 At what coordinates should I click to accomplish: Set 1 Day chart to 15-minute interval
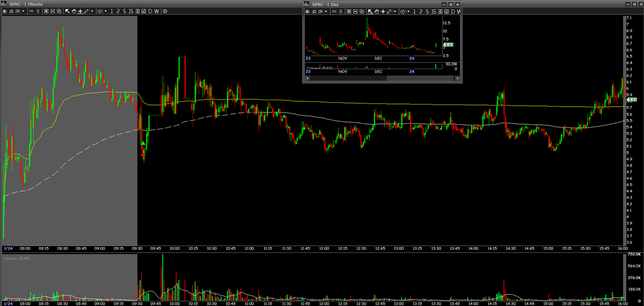(434, 11)
